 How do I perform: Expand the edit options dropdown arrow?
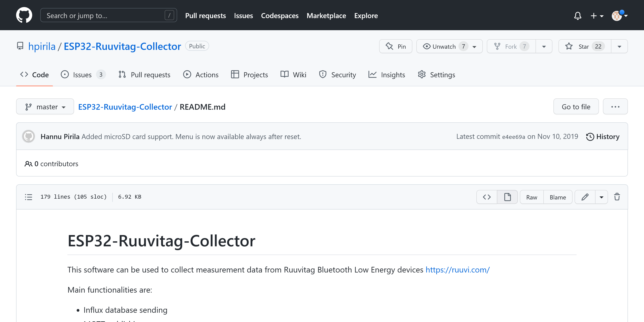pos(601,197)
